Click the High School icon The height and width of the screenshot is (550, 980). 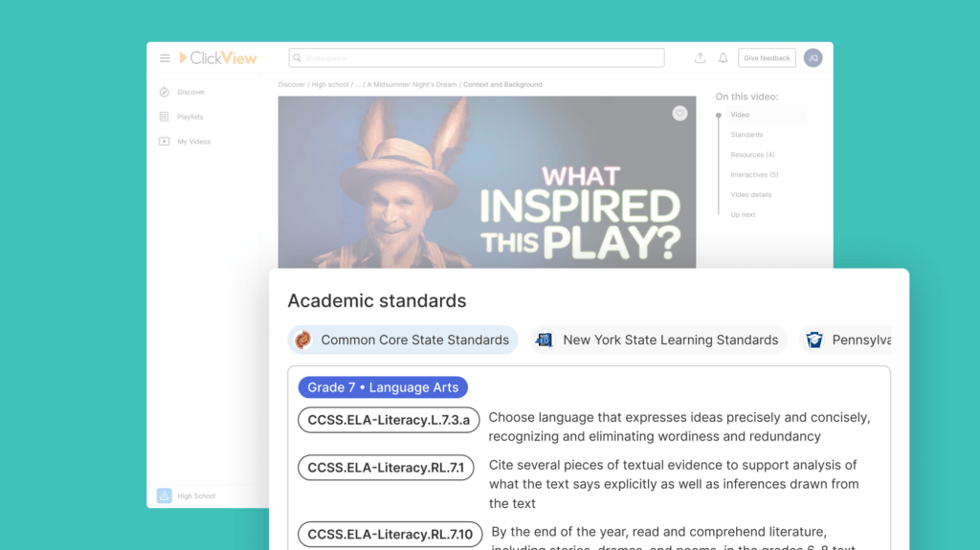(164, 495)
